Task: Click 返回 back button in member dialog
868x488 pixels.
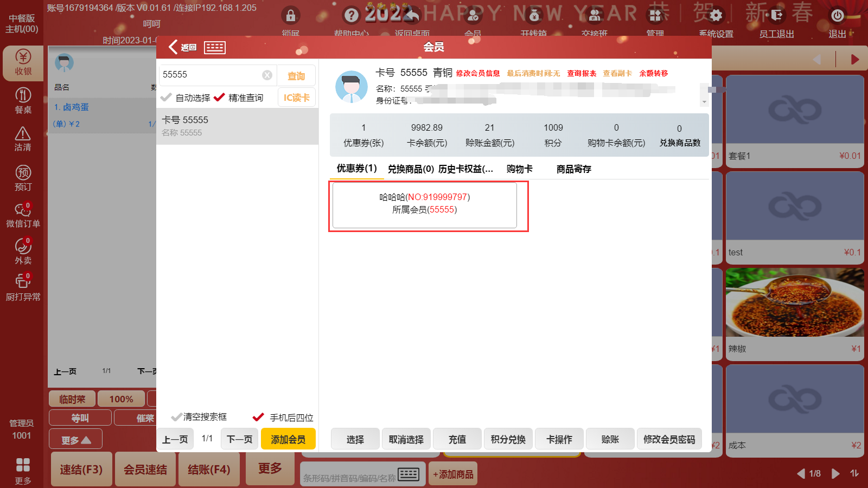Action: pyautogui.click(x=182, y=47)
